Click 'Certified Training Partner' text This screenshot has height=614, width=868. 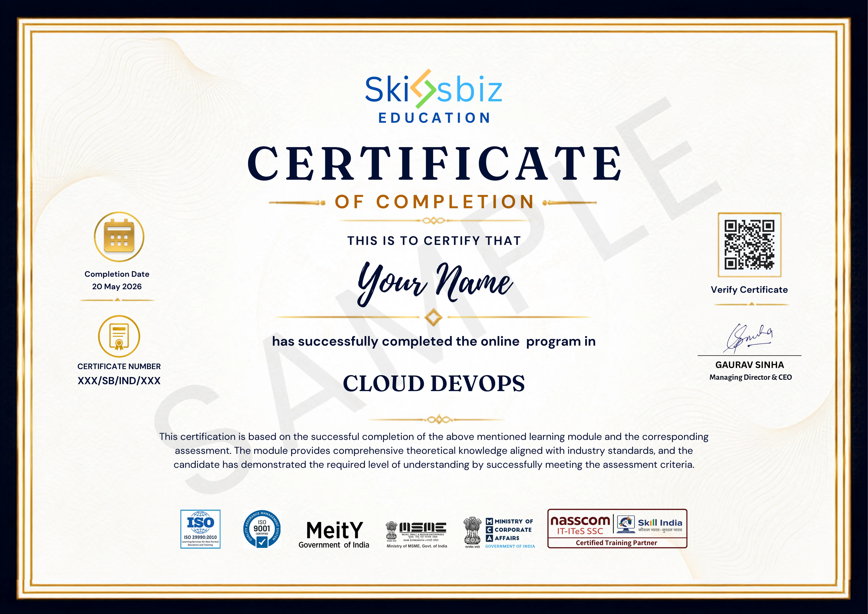617,542
